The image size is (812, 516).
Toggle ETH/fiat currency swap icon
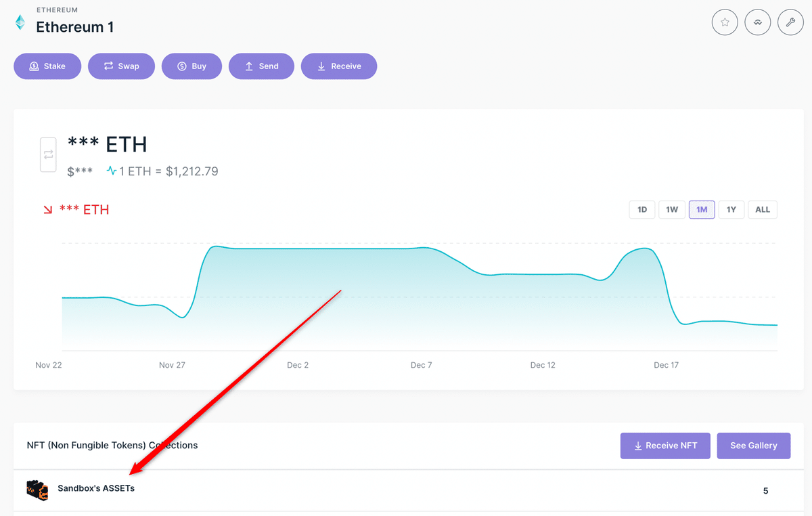[x=48, y=154]
